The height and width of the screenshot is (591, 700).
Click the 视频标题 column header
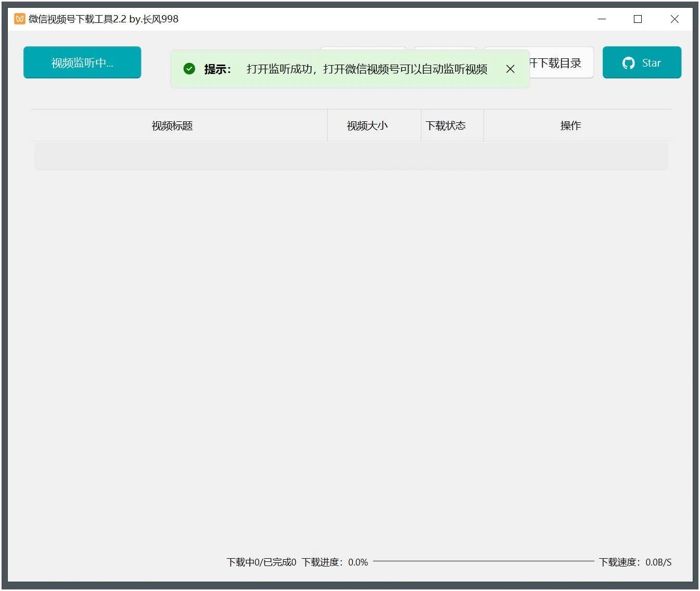(x=172, y=125)
